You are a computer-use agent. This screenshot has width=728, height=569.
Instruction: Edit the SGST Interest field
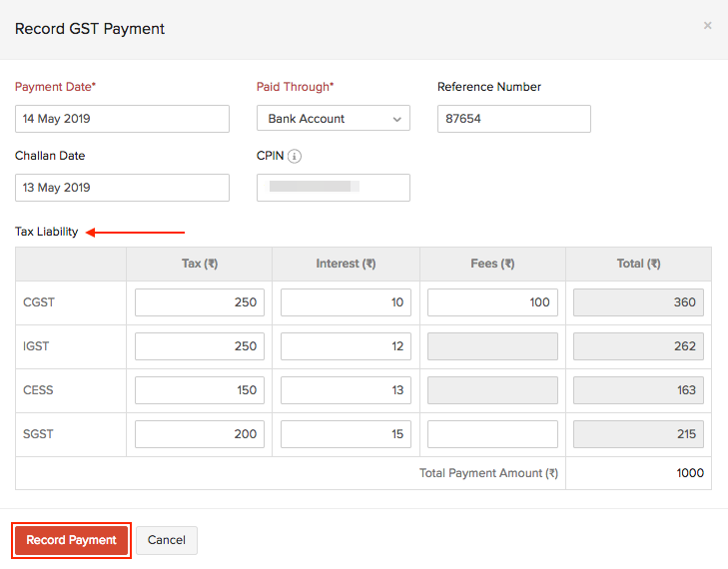346,434
